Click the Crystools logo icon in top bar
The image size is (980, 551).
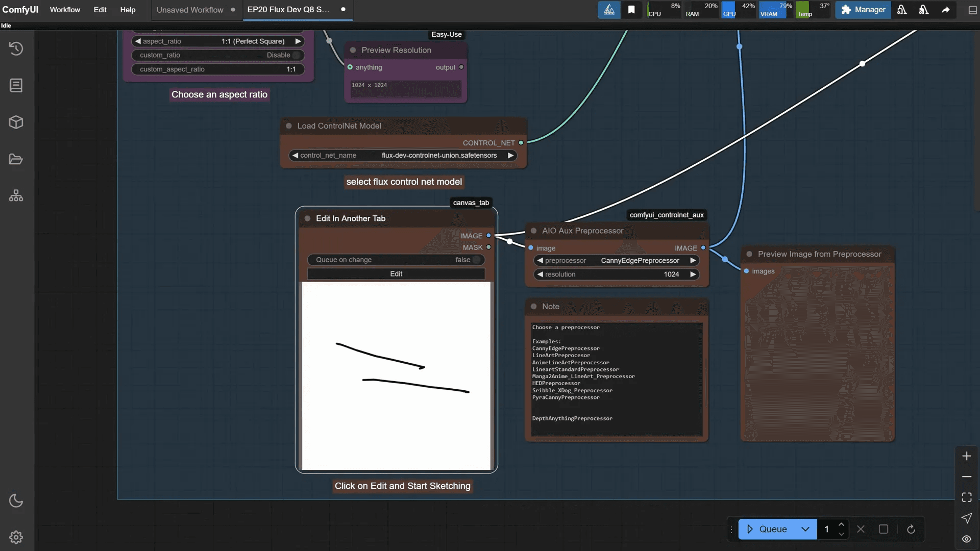[x=609, y=10]
